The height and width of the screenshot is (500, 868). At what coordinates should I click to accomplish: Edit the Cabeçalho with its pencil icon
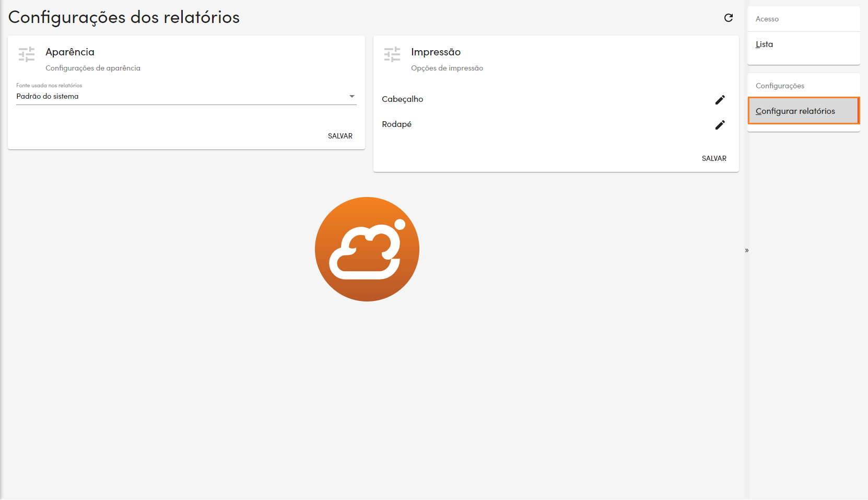(x=720, y=100)
